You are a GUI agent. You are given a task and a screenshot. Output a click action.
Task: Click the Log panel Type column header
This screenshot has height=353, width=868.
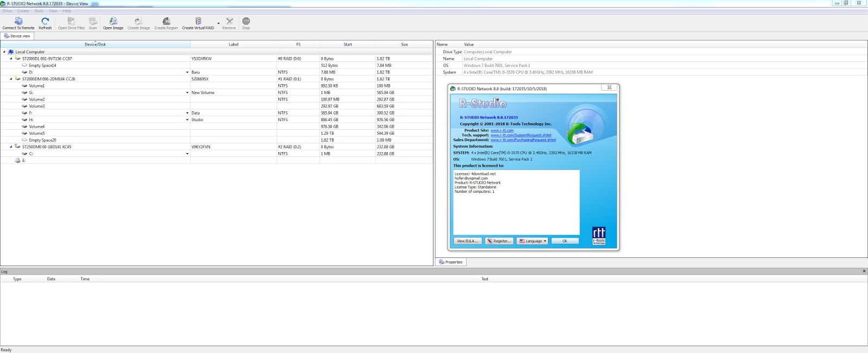(17, 279)
